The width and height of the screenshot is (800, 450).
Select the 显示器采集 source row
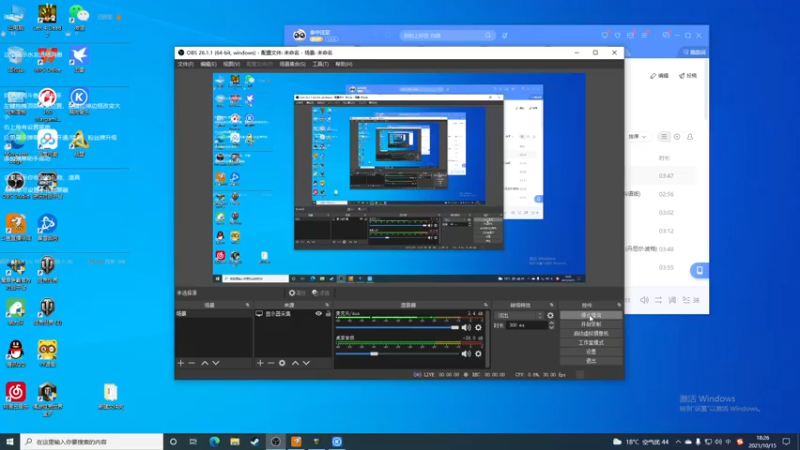[x=293, y=314]
